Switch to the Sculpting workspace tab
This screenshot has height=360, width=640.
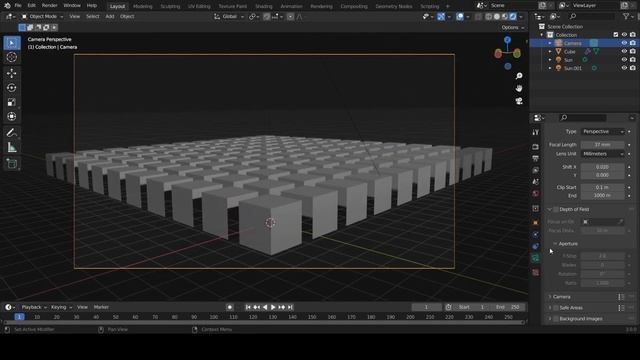click(170, 6)
